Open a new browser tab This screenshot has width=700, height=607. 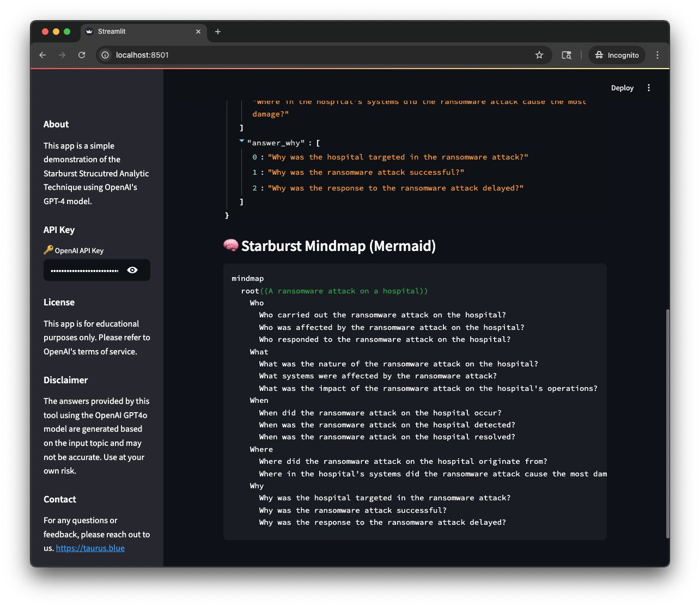218,32
